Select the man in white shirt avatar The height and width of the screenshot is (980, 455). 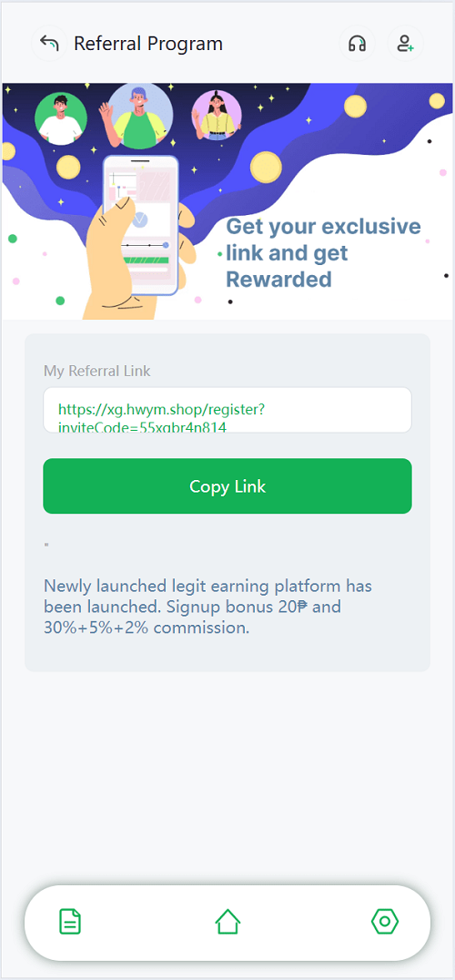[x=61, y=118]
